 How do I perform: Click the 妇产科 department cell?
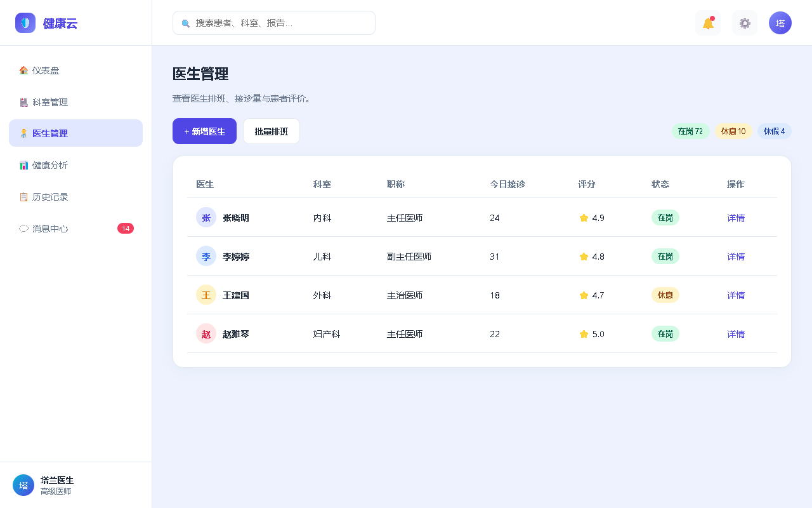pos(327,334)
